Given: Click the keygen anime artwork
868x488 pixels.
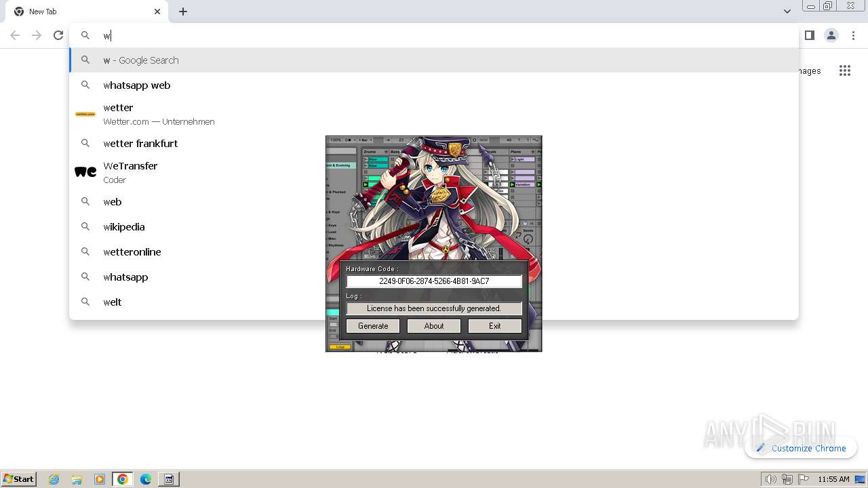Looking at the screenshot, I should [434, 198].
